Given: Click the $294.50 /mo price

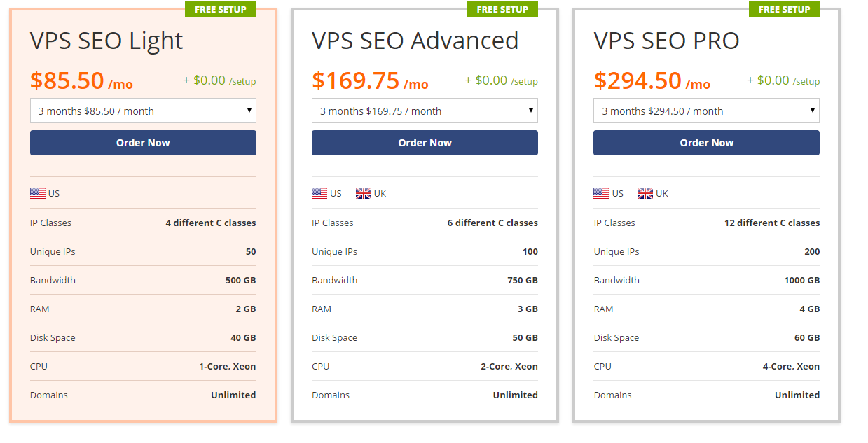Looking at the screenshot, I should pos(652,81).
